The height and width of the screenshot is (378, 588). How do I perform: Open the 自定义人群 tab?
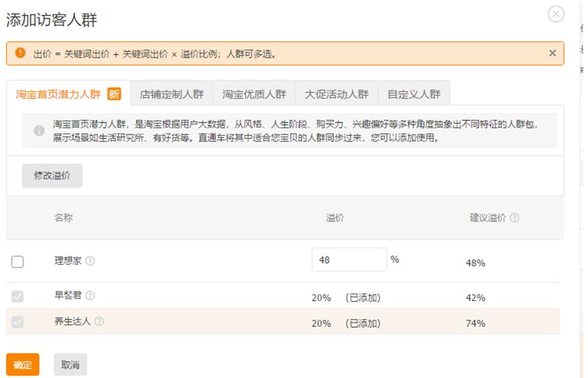pos(414,94)
